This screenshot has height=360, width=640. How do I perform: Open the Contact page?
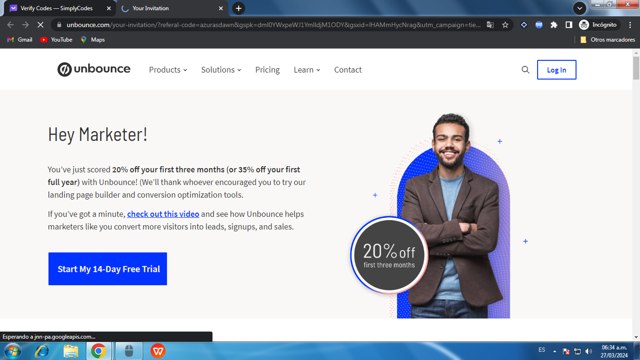point(348,70)
